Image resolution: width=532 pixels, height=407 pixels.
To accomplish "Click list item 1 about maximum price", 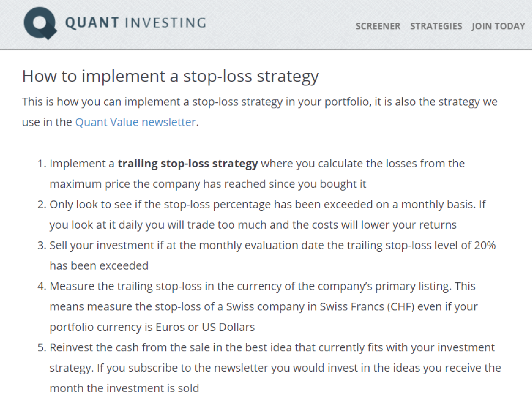I will 251,174.
